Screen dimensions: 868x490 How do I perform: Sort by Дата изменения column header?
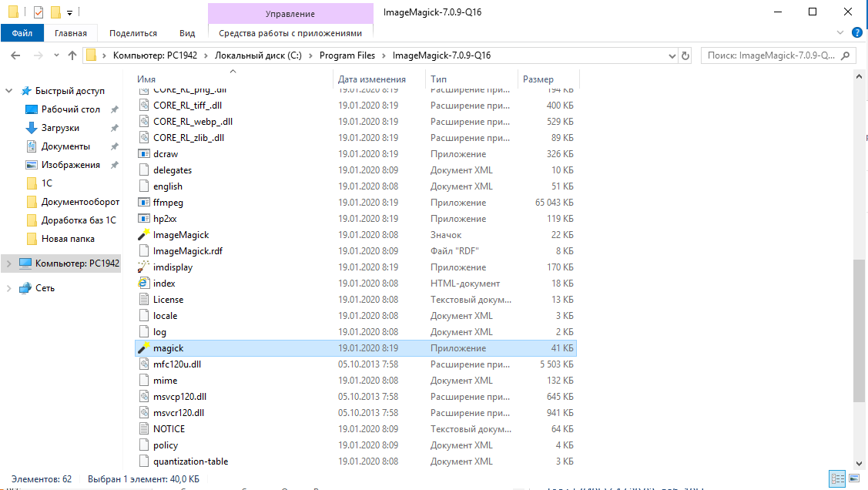coord(372,79)
